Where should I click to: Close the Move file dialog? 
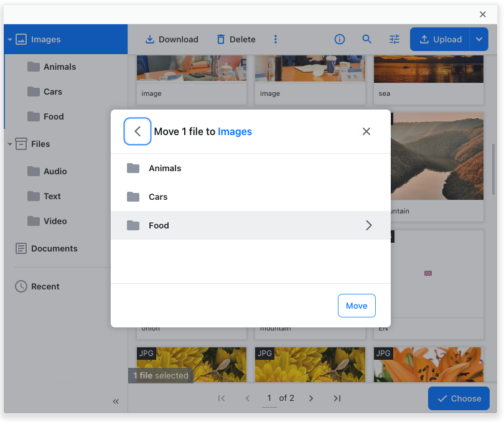(366, 131)
